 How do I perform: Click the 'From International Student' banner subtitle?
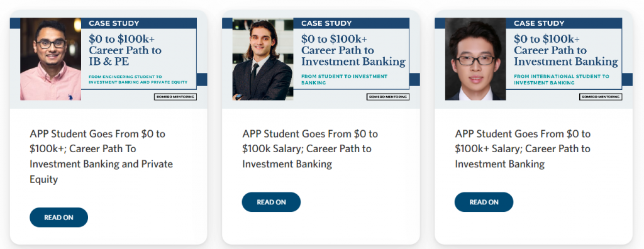pyautogui.click(x=562, y=79)
